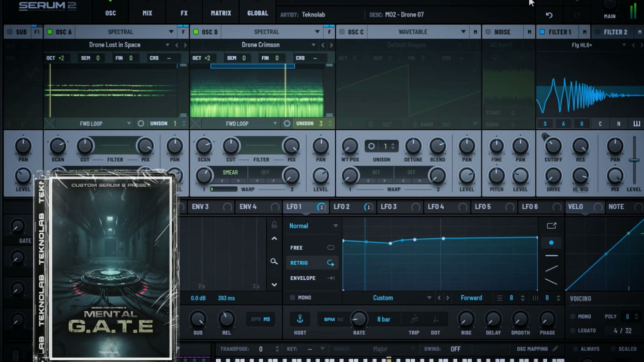The width and height of the screenshot is (644, 362).
Task: Open the FX tab
Action: tap(184, 13)
